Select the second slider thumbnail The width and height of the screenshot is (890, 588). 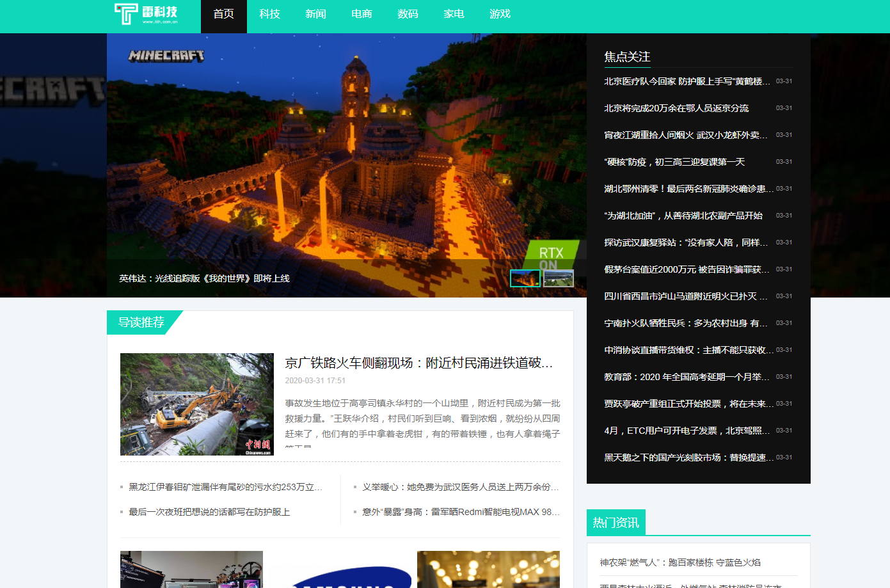pyautogui.click(x=559, y=278)
